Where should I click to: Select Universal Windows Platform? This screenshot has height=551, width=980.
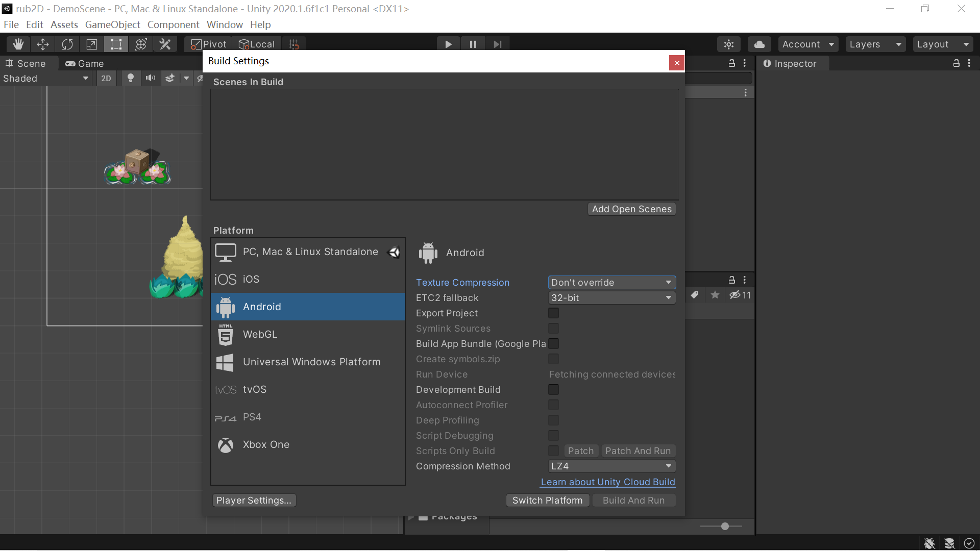(x=308, y=362)
